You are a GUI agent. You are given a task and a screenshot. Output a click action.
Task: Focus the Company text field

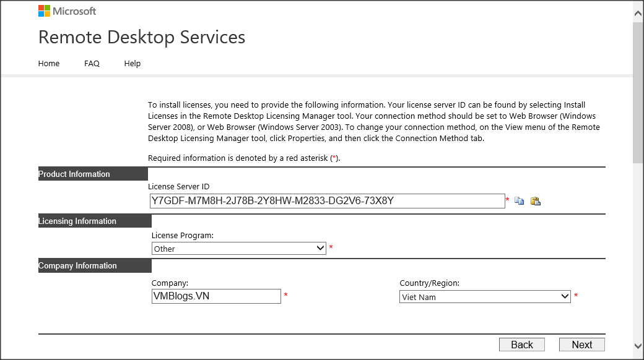pyautogui.click(x=215, y=296)
